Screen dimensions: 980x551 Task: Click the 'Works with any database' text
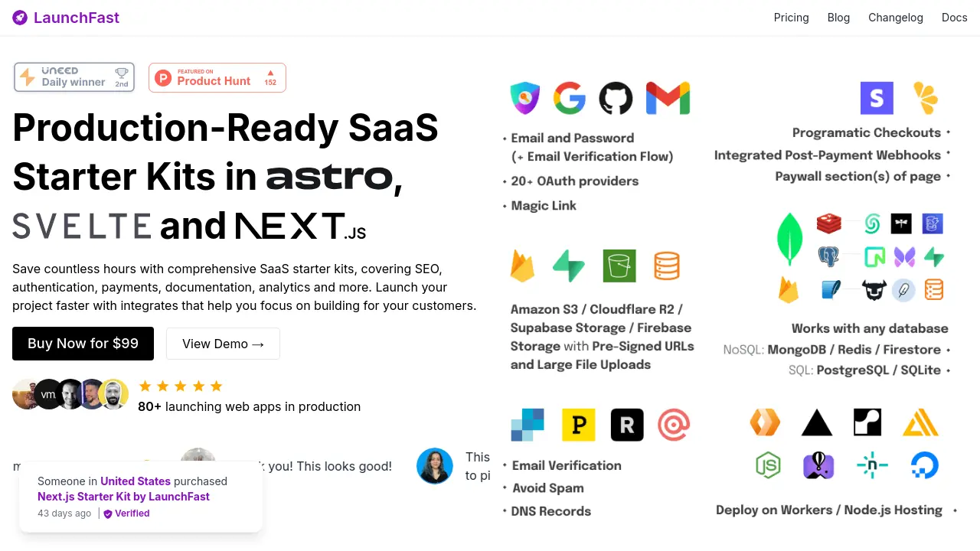coord(870,328)
